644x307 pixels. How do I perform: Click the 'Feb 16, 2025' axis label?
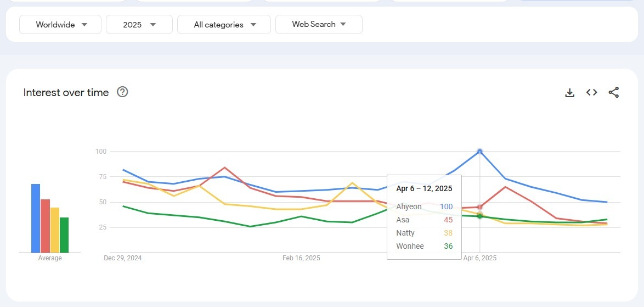302,258
